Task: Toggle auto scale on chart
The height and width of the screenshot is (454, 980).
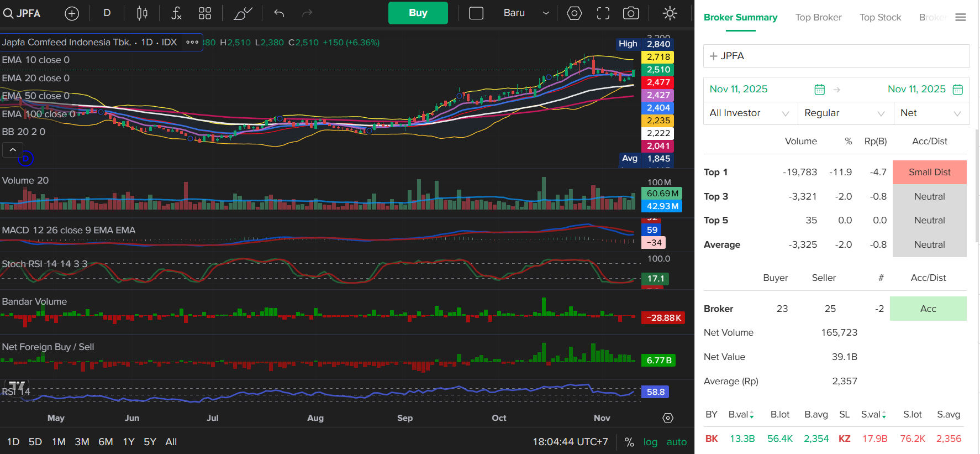Action: 676,442
